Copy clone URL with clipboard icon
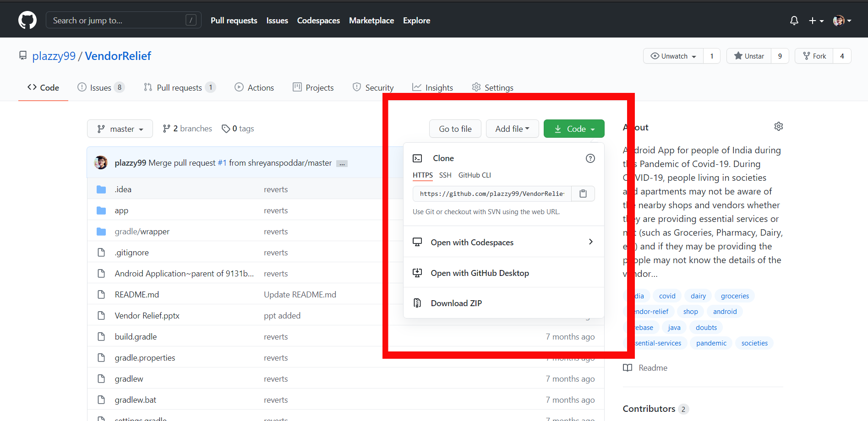868x421 pixels. point(583,194)
